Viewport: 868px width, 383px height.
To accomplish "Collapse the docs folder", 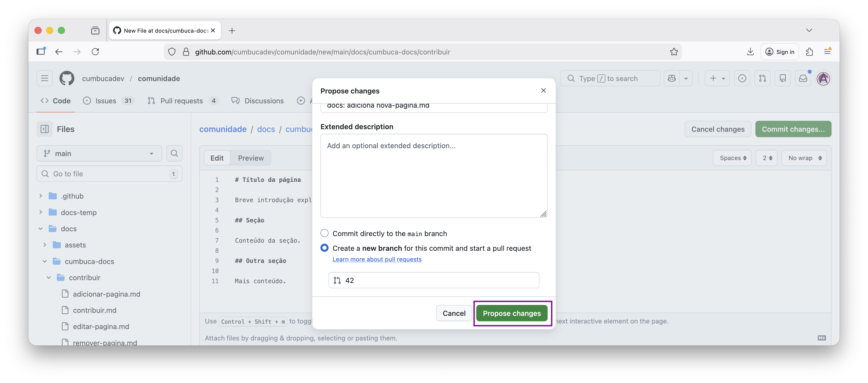I will coord(41,228).
